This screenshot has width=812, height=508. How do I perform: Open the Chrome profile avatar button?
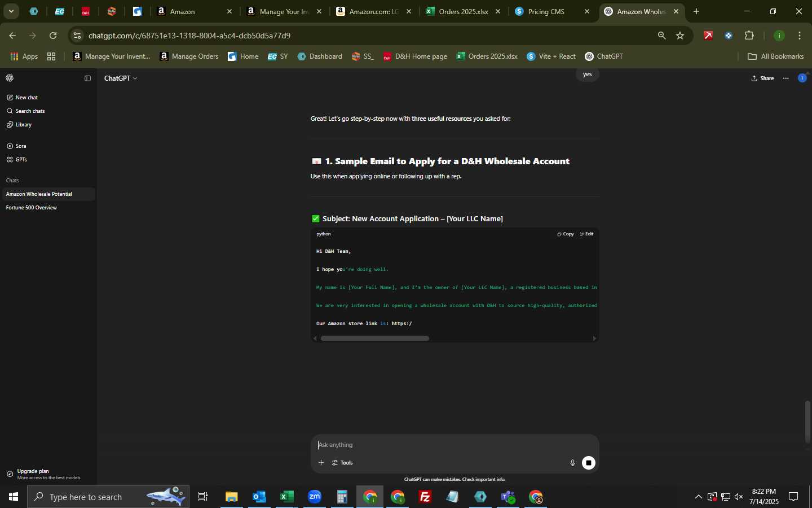coord(779,36)
